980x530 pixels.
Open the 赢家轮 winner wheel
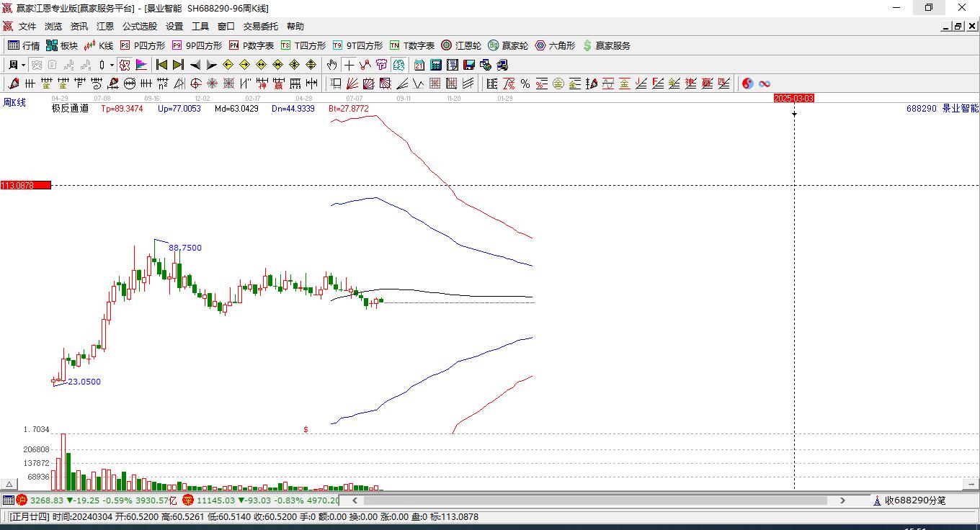pyautogui.click(x=508, y=45)
